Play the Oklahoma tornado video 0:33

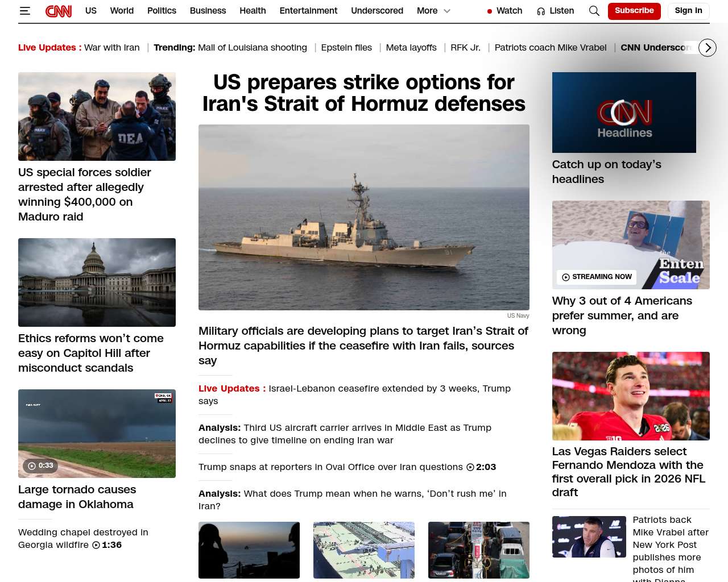pos(39,465)
